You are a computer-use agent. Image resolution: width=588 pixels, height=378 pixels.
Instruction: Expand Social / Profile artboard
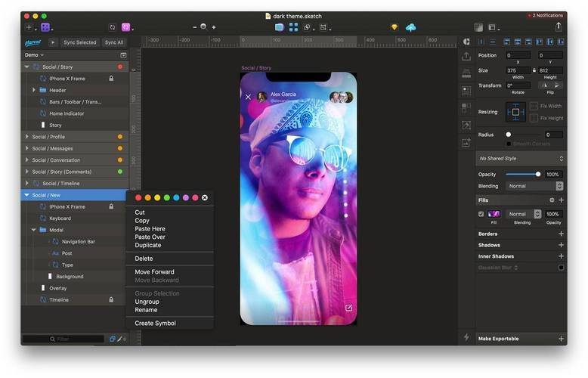pyautogui.click(x=26, y=137)
